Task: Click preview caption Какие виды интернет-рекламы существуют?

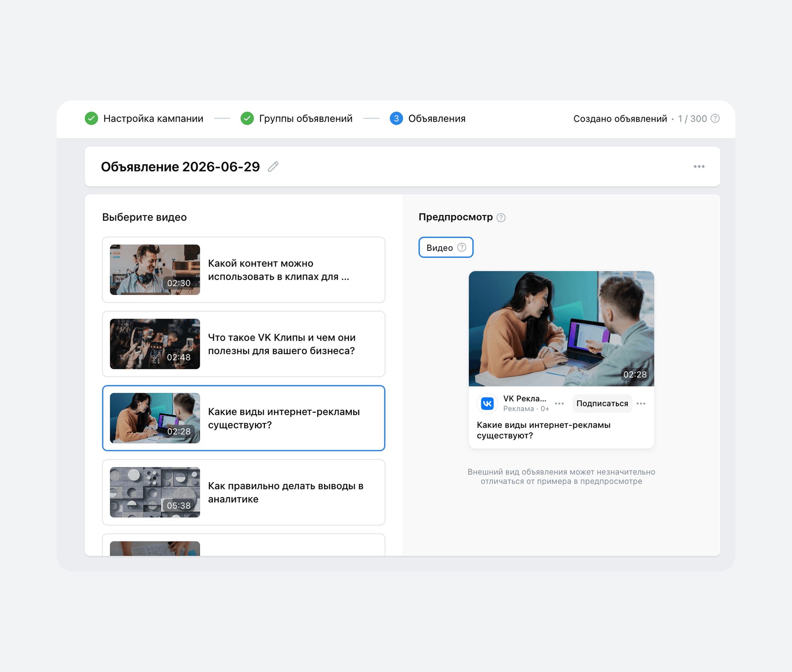Action: click(543, 430)
